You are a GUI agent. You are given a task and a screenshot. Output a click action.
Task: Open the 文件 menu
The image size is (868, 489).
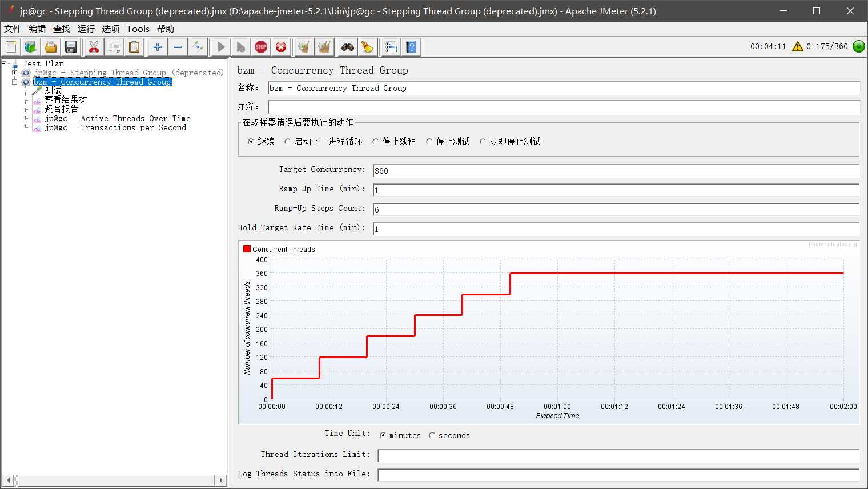(x=13, y=29)
